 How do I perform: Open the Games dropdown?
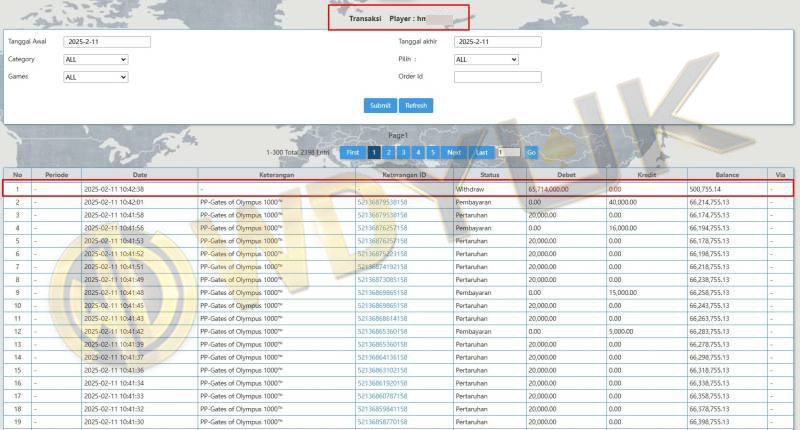pyautogui.click(x=96, y=77)
